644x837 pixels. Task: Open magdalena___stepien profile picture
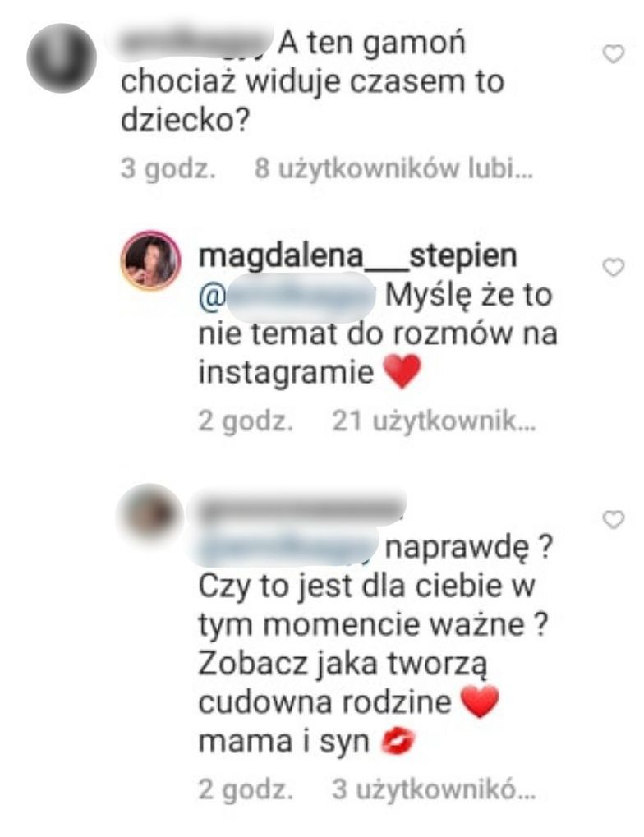tap(151, 260)
